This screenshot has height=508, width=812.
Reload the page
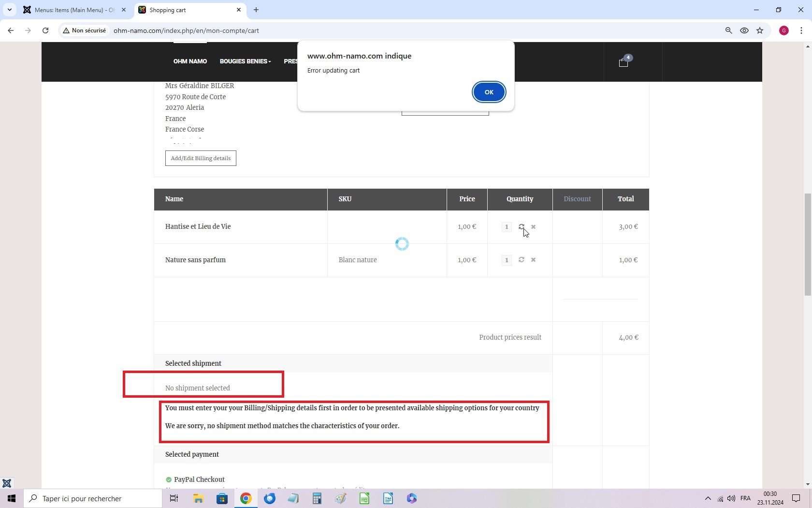(45, 30)
